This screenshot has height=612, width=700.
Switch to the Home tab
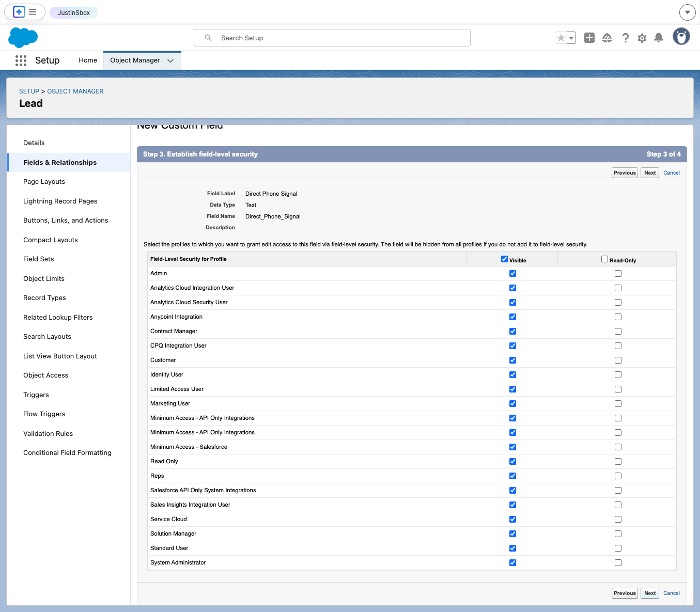pos(88,60)
